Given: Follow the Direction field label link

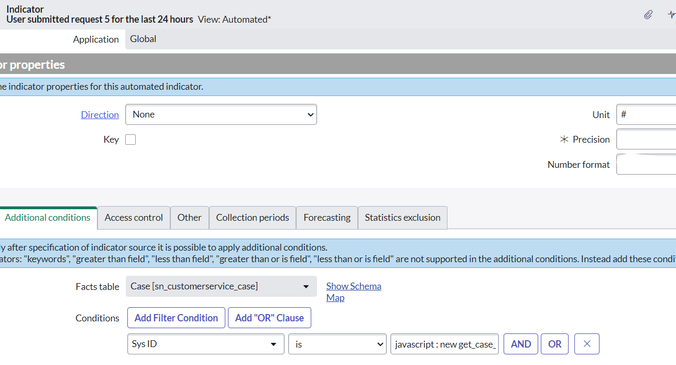Looking at the screenshot, I should pyautogui.click(x=100, y=115).
